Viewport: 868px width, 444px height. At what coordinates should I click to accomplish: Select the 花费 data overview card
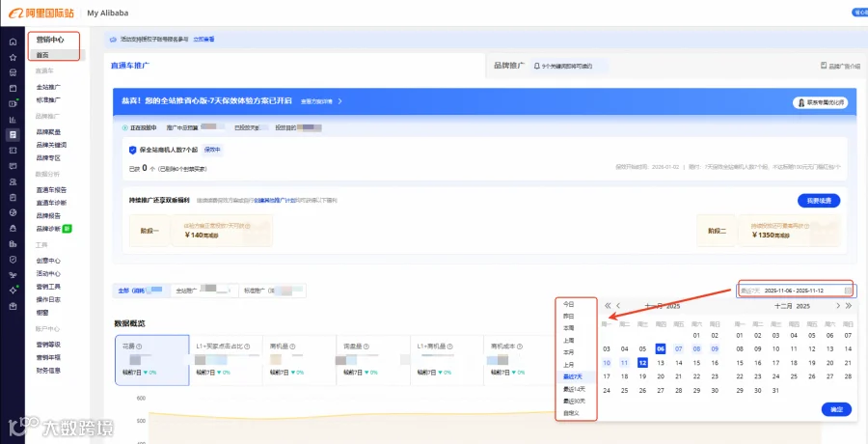(x=152, y=360)
